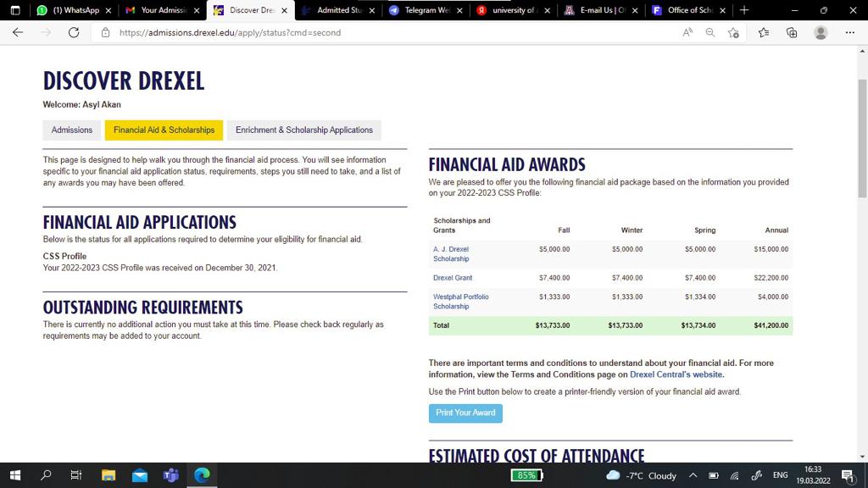The height and width of the screenshot is (488, 868).
Task: Click the zoom magnifier icon in address bar
Action: [710, 32]
